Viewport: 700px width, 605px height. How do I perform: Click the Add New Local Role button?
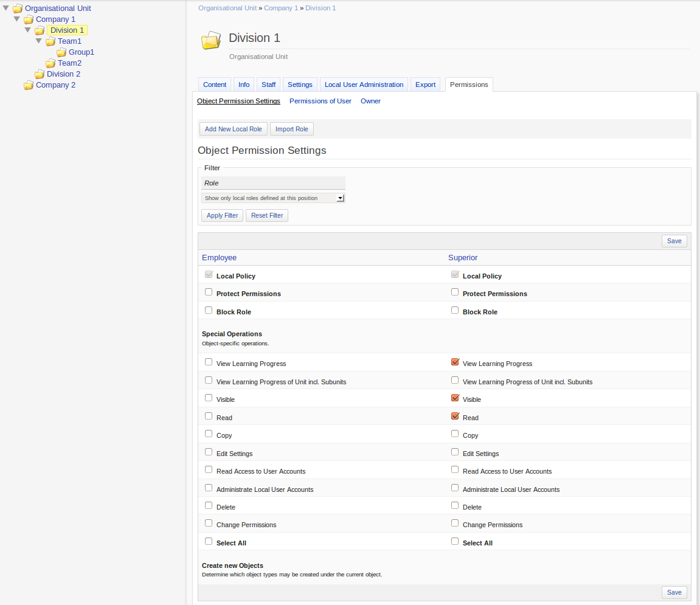point(233,129)
